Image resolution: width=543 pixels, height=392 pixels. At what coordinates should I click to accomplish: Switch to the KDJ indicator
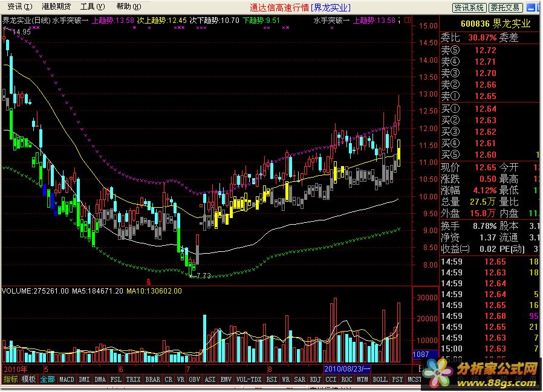click(x=316, y=379)
